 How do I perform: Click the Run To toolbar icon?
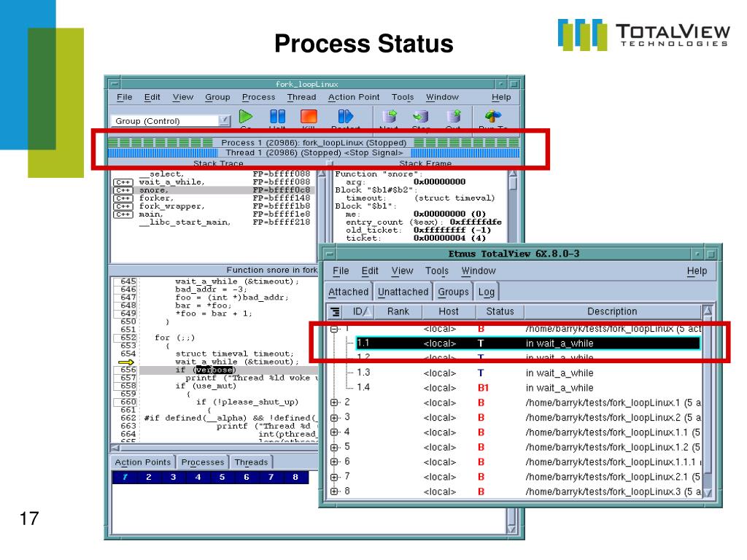click(493, 116)
